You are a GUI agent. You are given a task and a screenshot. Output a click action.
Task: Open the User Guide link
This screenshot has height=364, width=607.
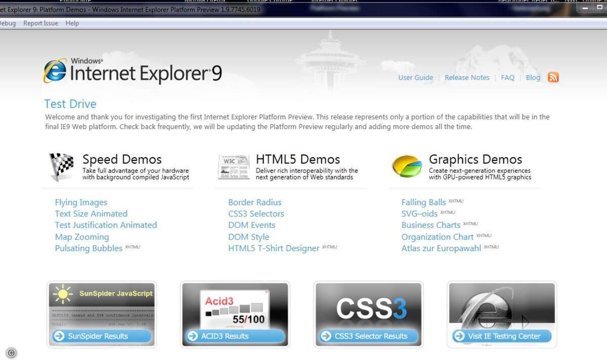pos(416,77)
